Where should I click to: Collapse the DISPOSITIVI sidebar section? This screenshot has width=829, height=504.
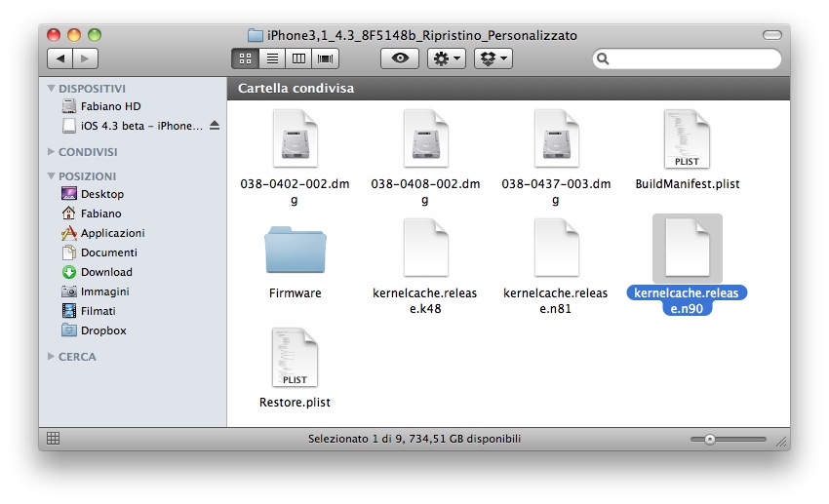[52, 88]
